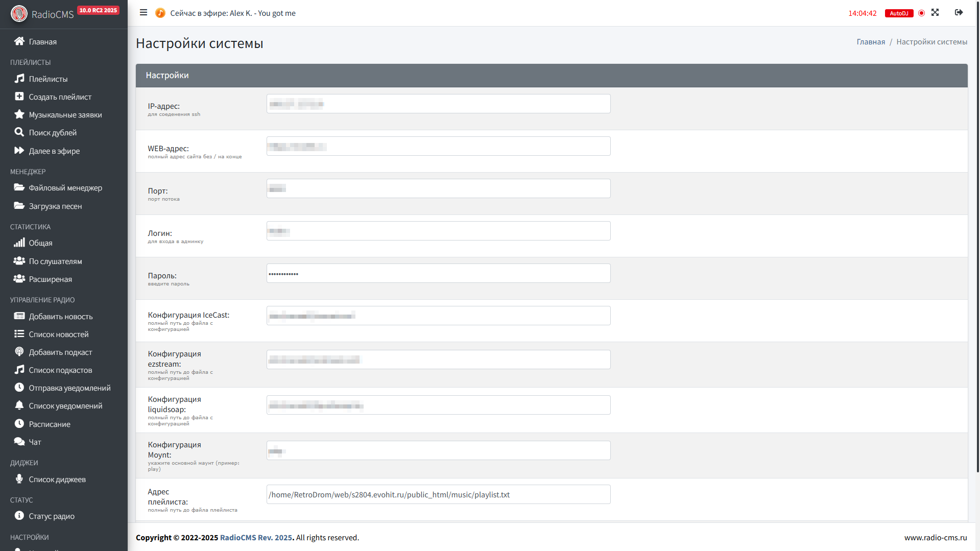Open Музыкальные заявки star item
980x551 pixels.
[x=65, y=115]
